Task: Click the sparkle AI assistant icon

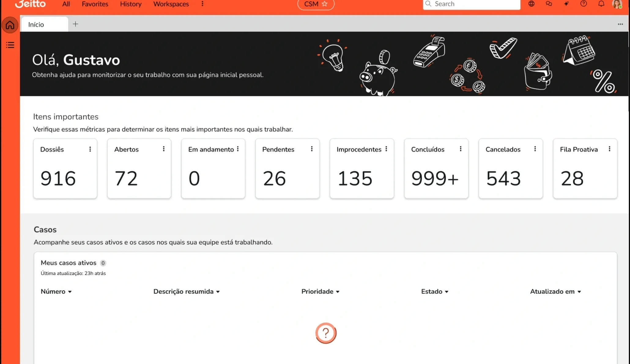Action: 566,4
